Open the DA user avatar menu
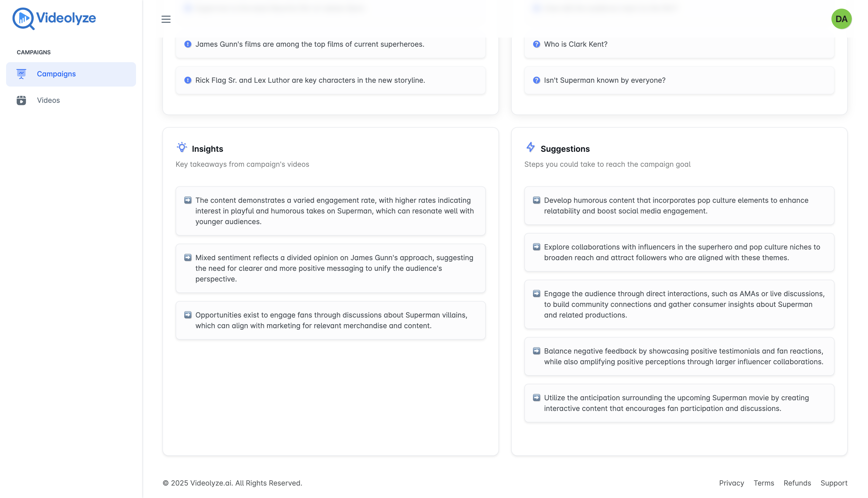Screen dimensions: 868x498 tap(841, 19)
